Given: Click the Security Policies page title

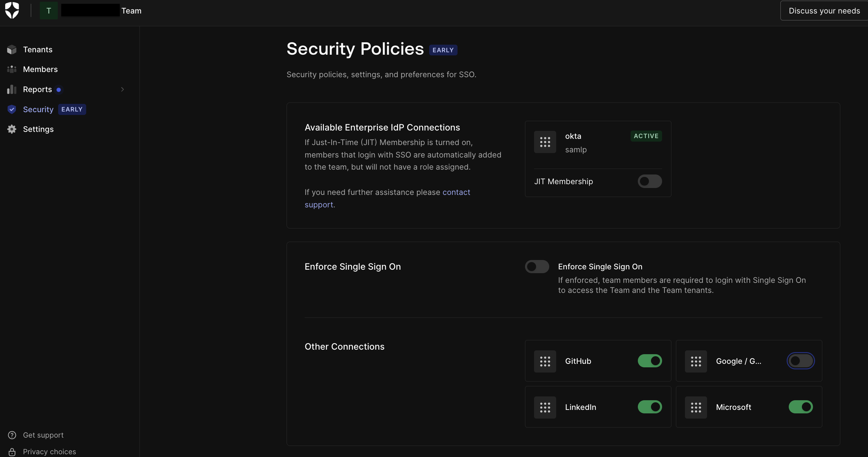Looking at the screenshot, I should (355, 49).
